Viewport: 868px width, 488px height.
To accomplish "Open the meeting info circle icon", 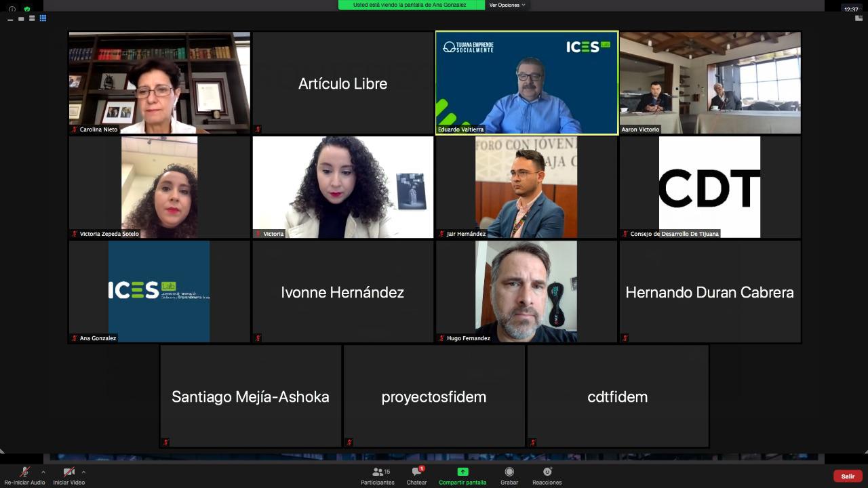I will [x=12, y=9].
